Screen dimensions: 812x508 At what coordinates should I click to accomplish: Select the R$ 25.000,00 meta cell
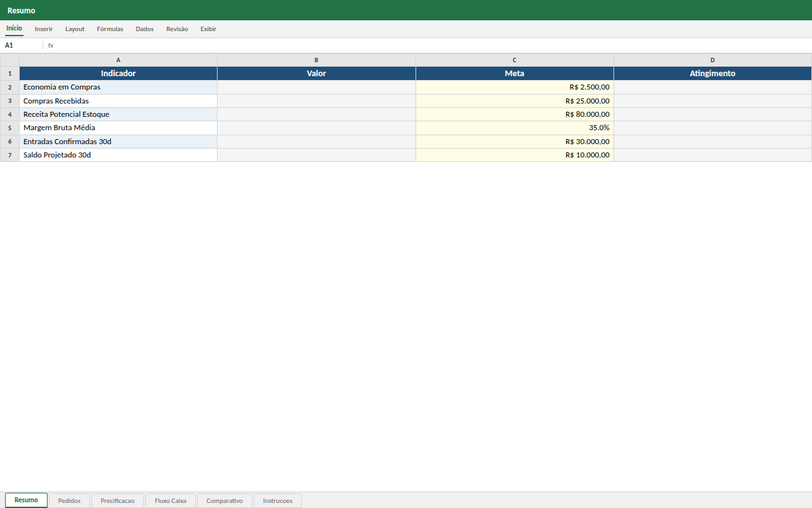point(514,101)
